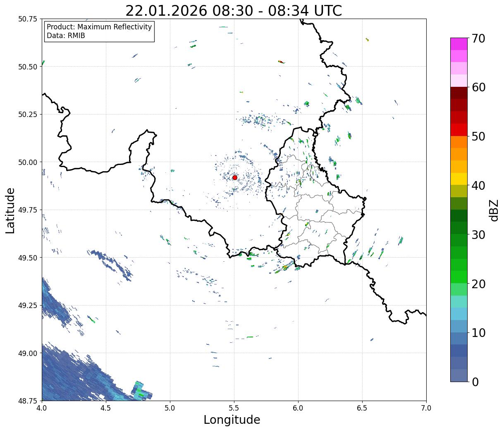Click the 6.5 longitude tick label
Screen dimensions: 504x430
pos(362,408)
